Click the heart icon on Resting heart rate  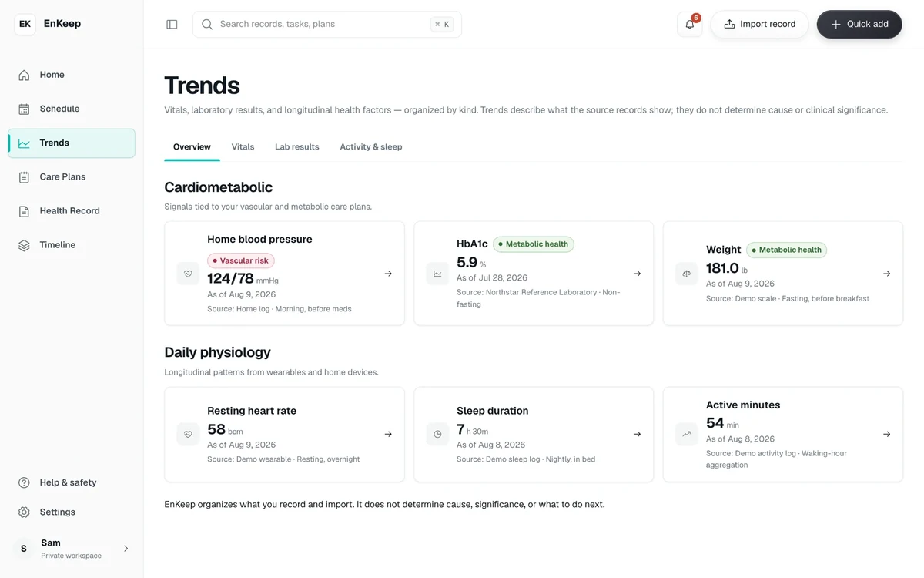(188, 434)
